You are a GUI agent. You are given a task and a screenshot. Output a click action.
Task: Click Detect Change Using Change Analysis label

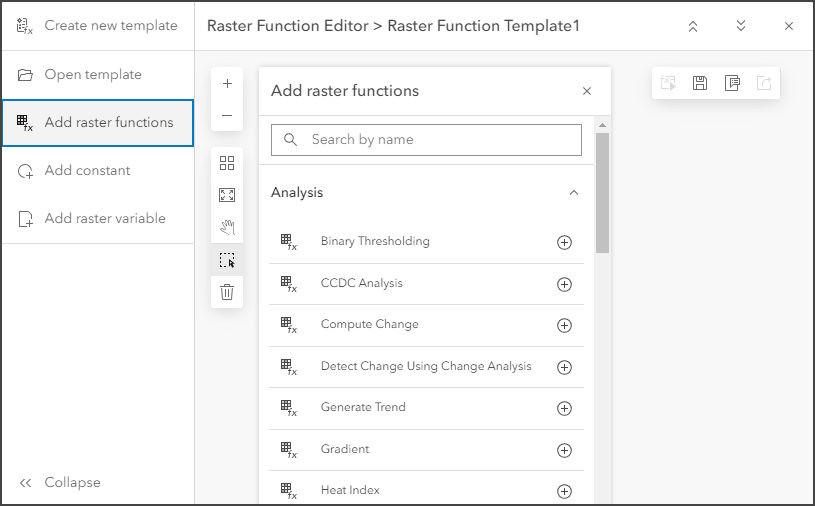pos(426,366)
